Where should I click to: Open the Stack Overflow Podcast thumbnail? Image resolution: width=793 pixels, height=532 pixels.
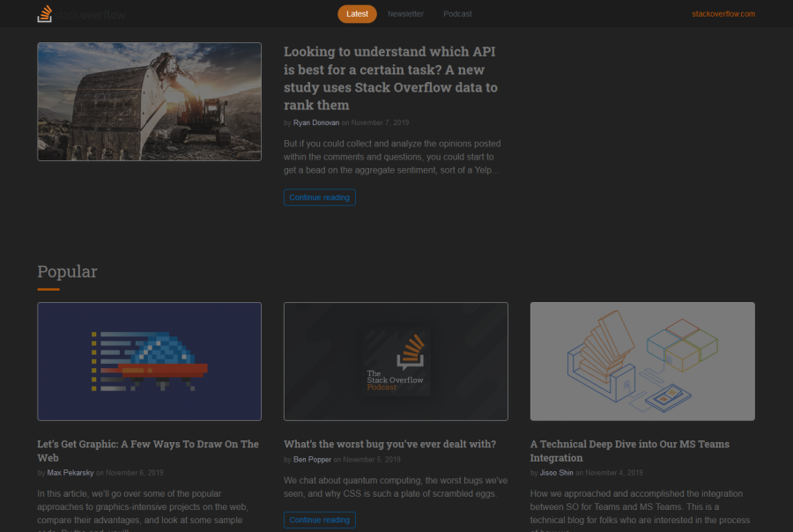396,362
